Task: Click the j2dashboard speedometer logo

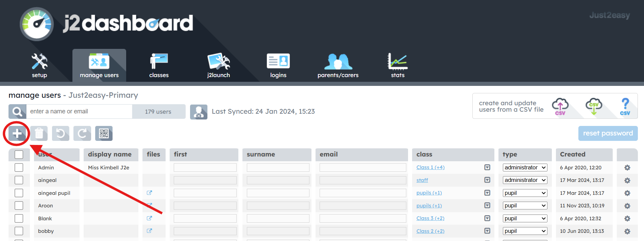Action: pyautogui.click(x=37, y=24)
